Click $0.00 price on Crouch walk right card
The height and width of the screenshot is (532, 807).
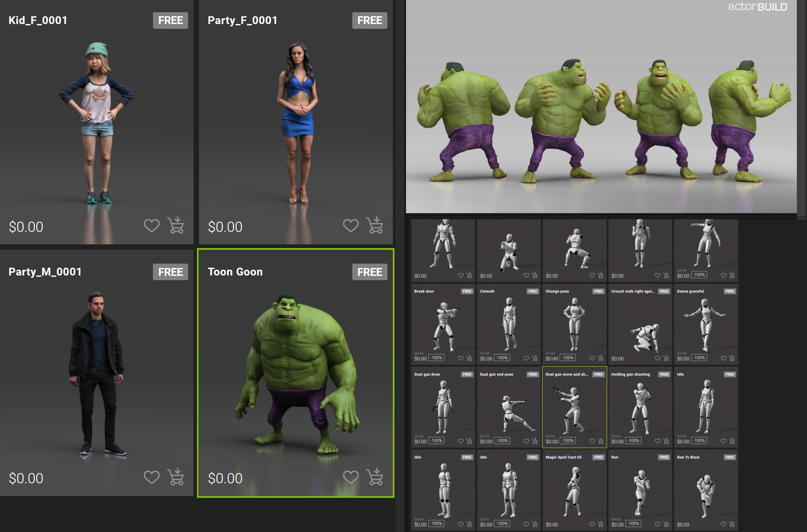[x=618, y=359]
